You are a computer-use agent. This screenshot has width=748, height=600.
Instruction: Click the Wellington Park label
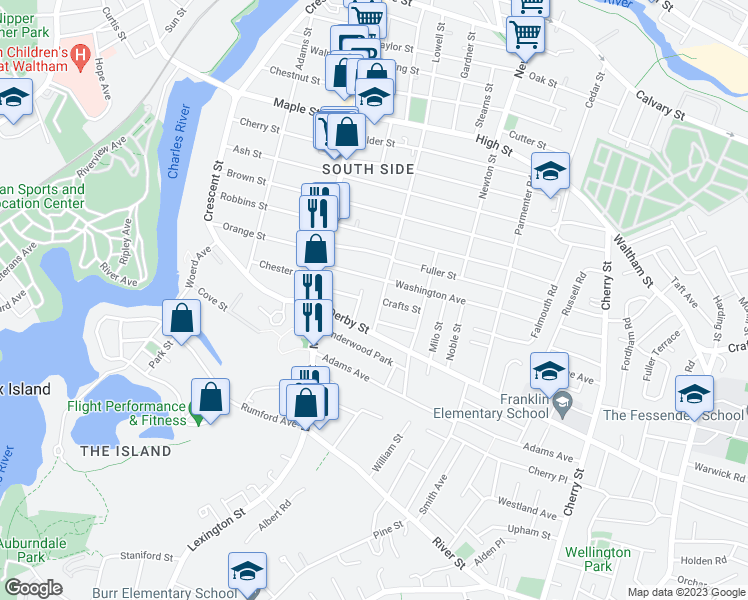598,559
